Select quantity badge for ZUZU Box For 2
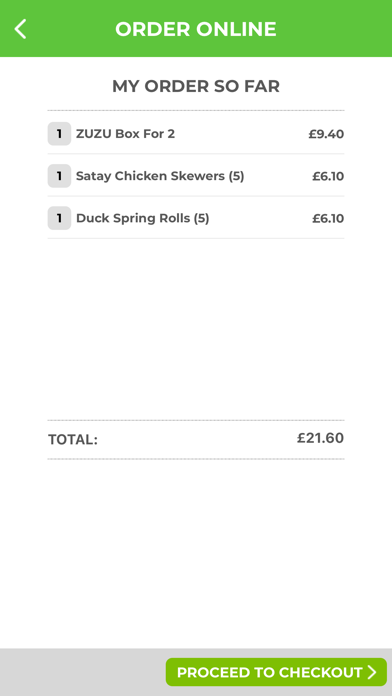This screenshot has width=392, height=696. [59, 134]
